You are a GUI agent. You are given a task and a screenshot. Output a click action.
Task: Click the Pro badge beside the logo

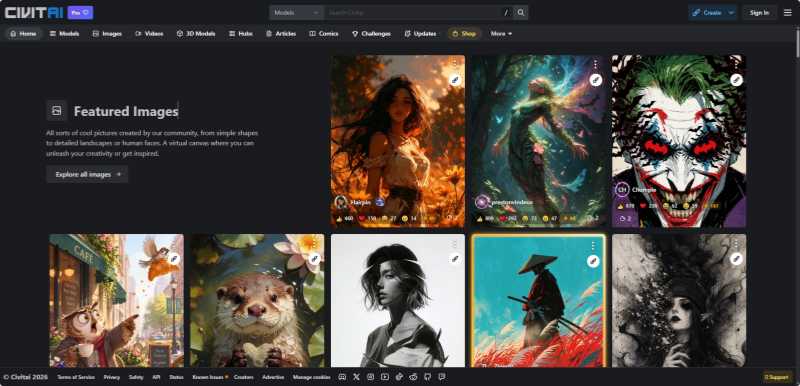click(80, 13)
